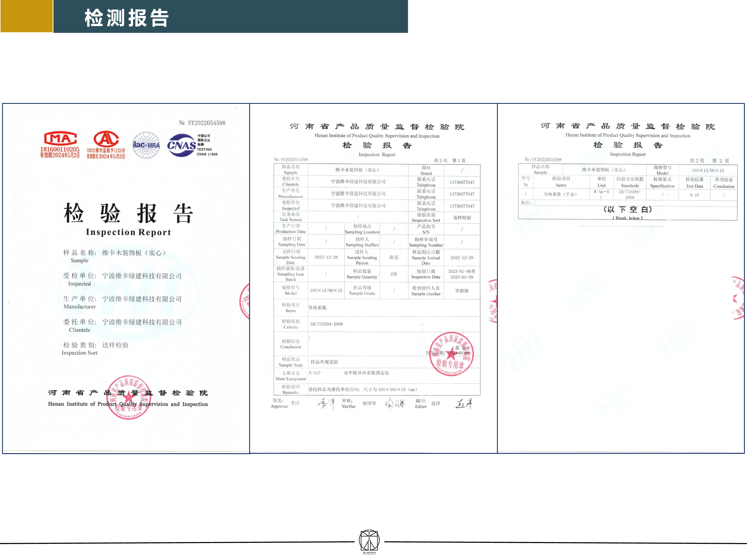Click the cover 'Inspected' company name

click(142, 276)
